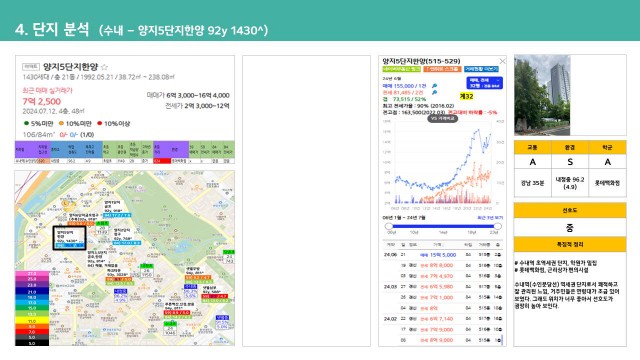
Task: Click the dark VS 거래비교 pill button
Action: (442, 118)
